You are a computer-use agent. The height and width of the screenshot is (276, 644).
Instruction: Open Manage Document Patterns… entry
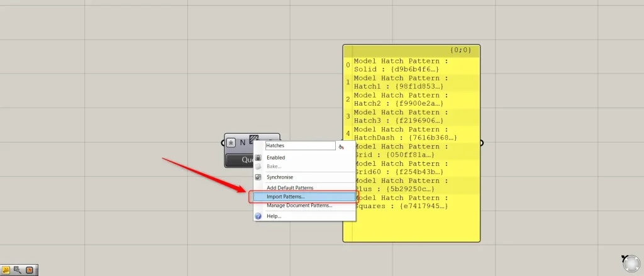(x=304, y=206)
